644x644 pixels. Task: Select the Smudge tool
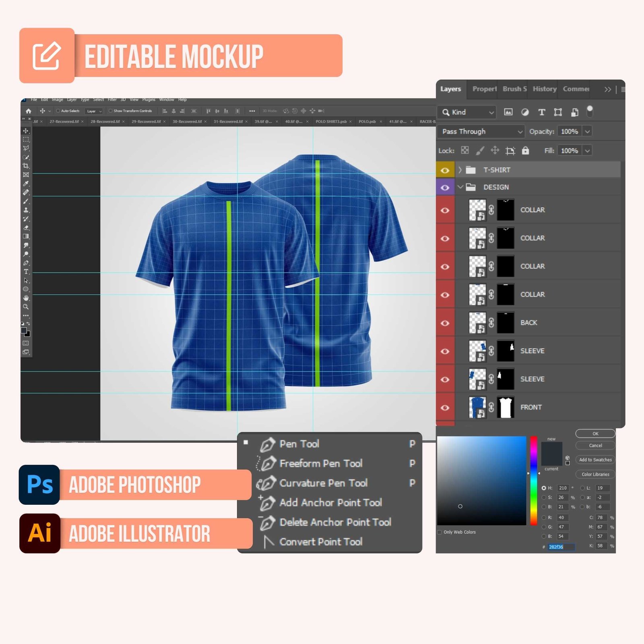point(26,245)
